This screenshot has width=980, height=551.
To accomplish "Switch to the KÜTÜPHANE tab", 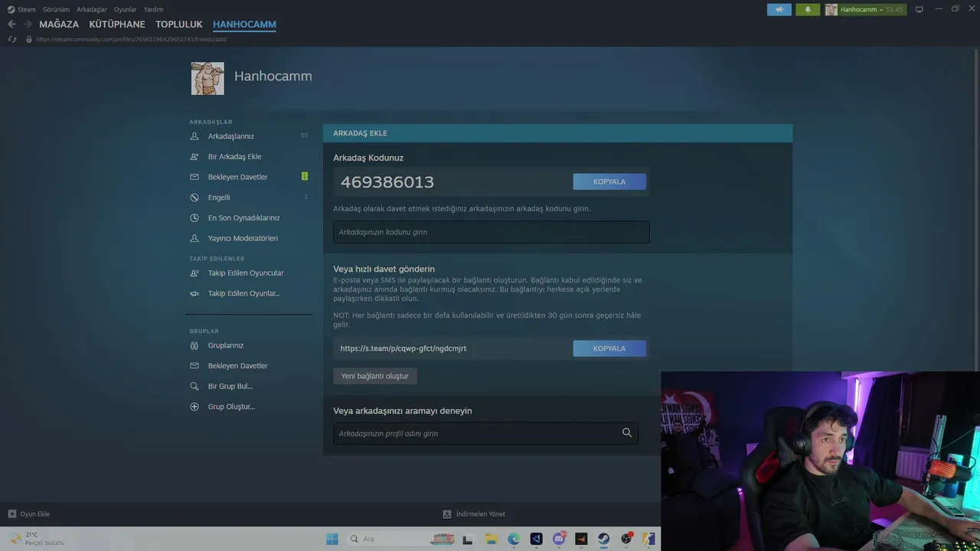I will 117,24.
